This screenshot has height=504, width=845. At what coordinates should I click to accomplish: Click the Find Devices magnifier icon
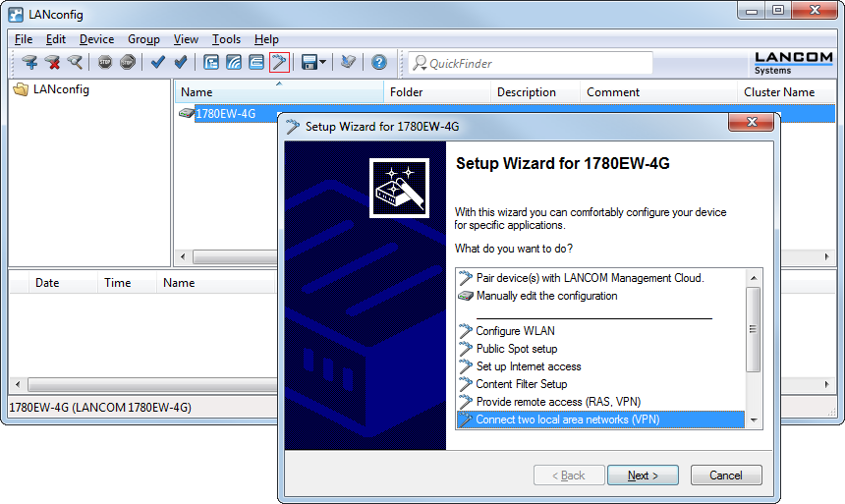point(75,63)
